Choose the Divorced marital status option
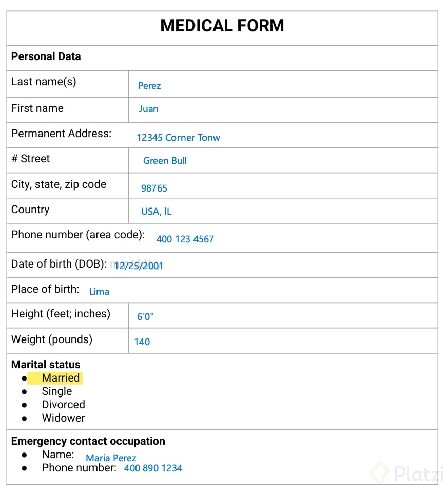Viewport: 448px width, 491px height. (x=63, y=405)
